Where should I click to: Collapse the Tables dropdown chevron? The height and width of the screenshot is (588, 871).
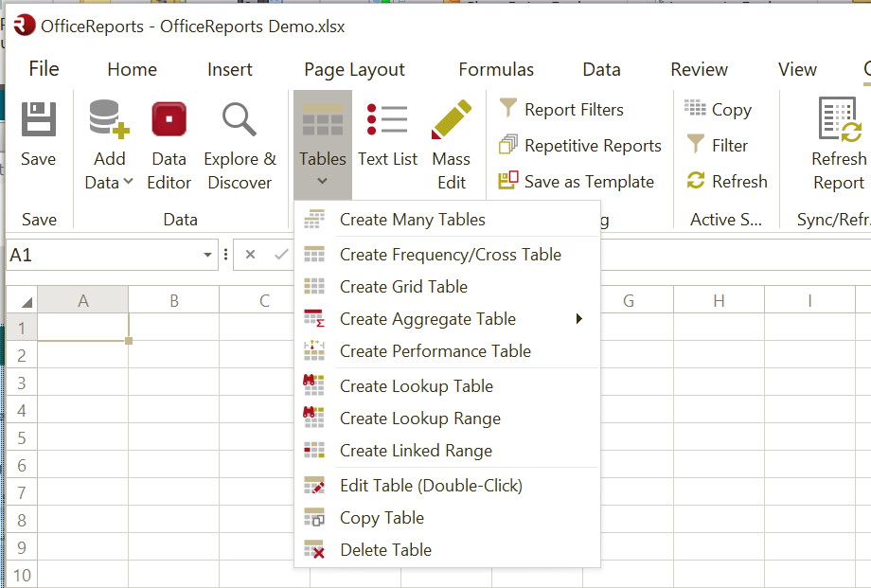click(323, 181)
